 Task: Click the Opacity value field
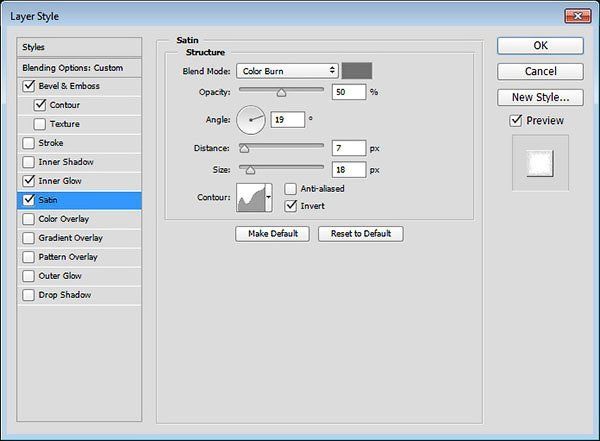pos(349,92)
